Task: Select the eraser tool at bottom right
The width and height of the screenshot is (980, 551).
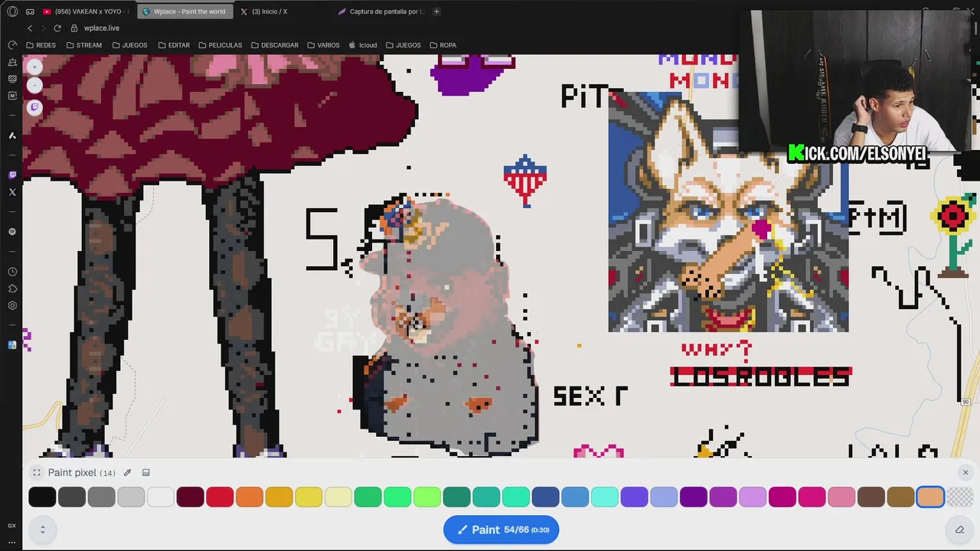Action: pyautogui.click(x=959, y=530)
